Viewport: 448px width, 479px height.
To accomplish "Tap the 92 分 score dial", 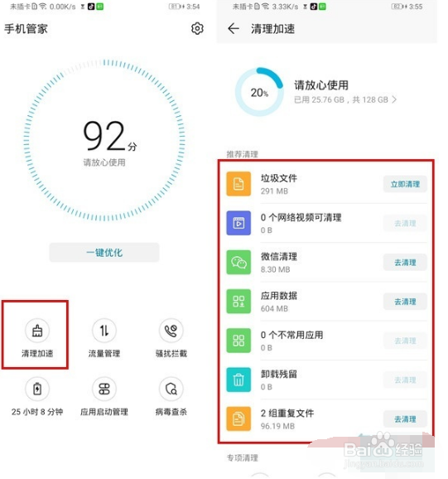I will 104,139.
